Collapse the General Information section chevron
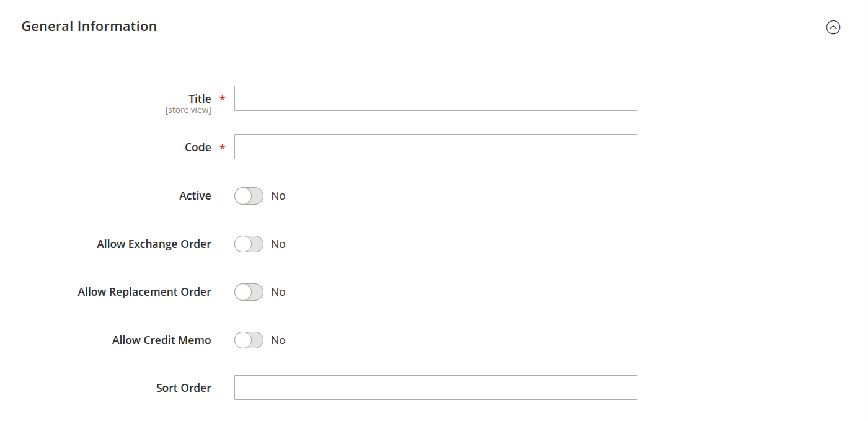 tap(833, 27)
